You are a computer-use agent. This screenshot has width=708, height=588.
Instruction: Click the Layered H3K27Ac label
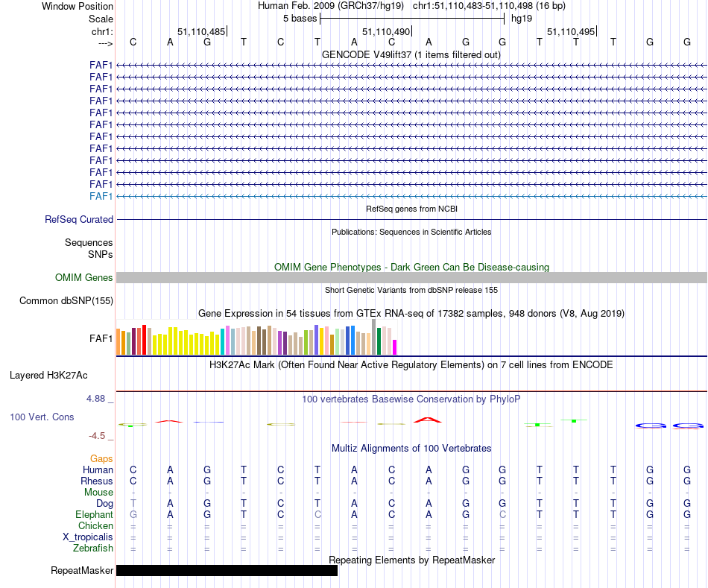click(48, 376)
